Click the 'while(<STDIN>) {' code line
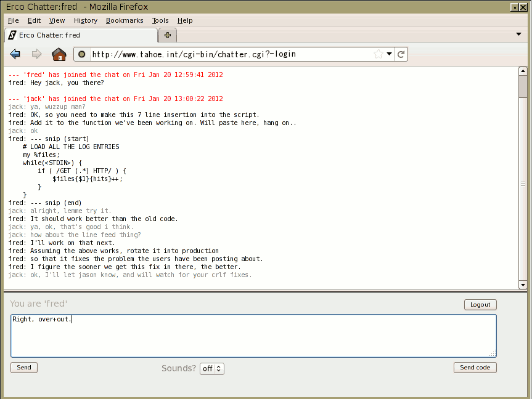This screenshot has height=399, width=532. [52, 163]
